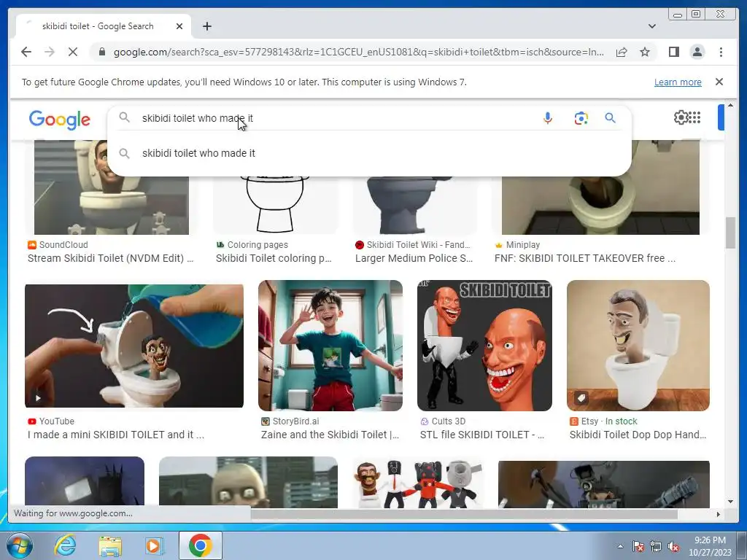Open the Etsy Dop Dop toilet image
Viewport: 747px width, 560px height.
[638, 345]
